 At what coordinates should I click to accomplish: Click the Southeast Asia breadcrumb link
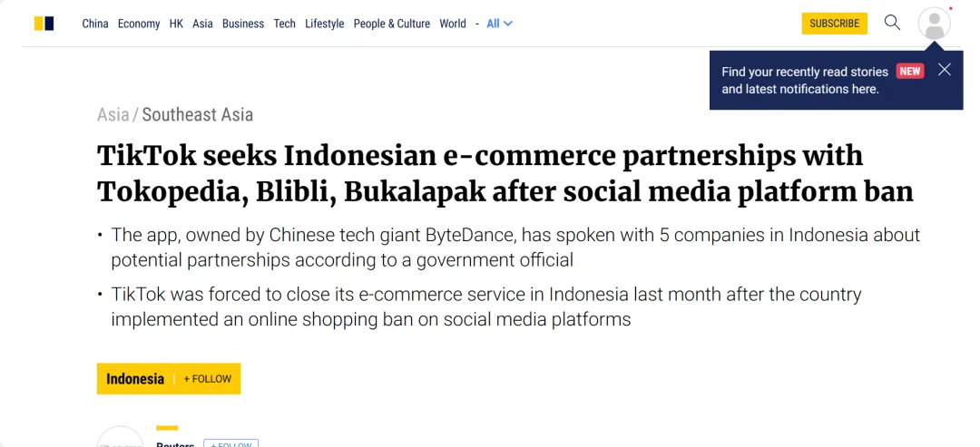point(198,115)
